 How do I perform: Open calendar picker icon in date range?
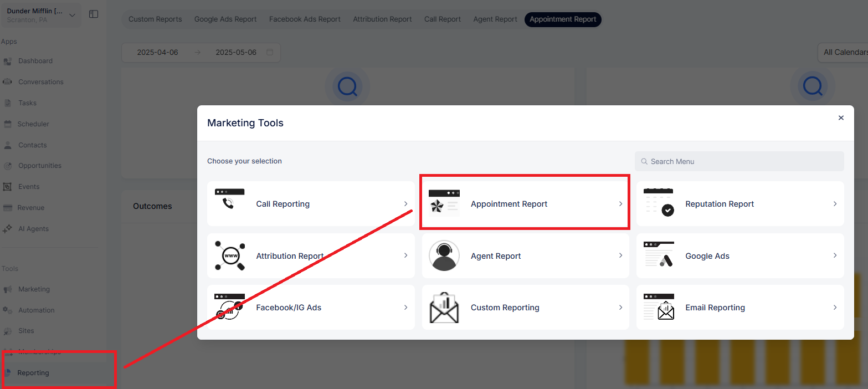pyautogui.click(x=270, y=53)
